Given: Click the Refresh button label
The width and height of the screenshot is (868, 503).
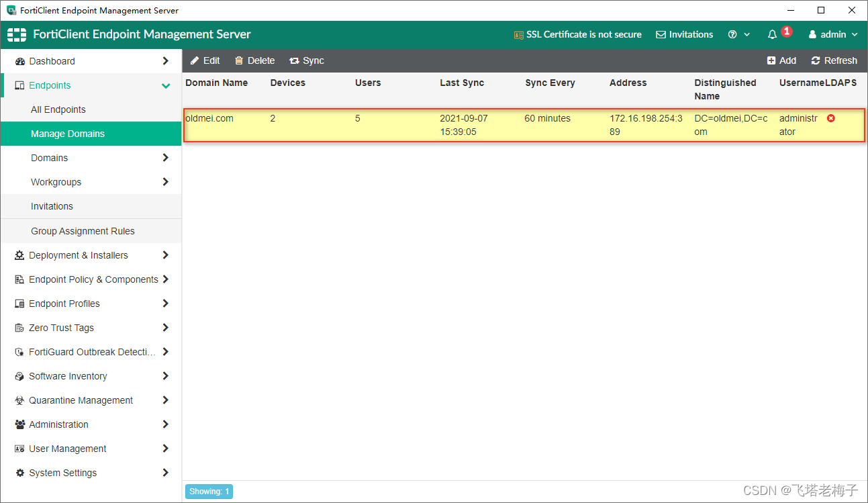Looking at the screenshot, I should [841, 60].
